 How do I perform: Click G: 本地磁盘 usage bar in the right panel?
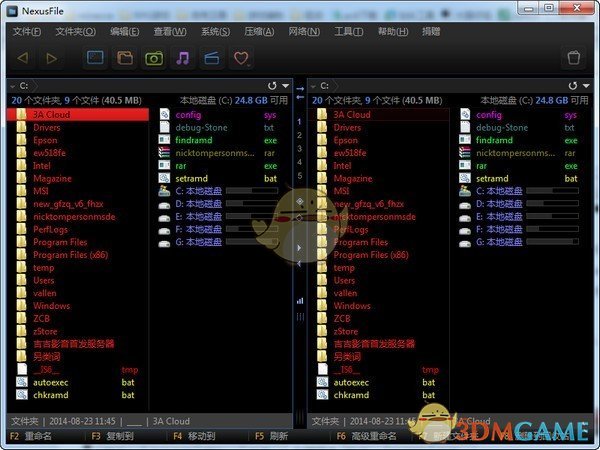553,242
